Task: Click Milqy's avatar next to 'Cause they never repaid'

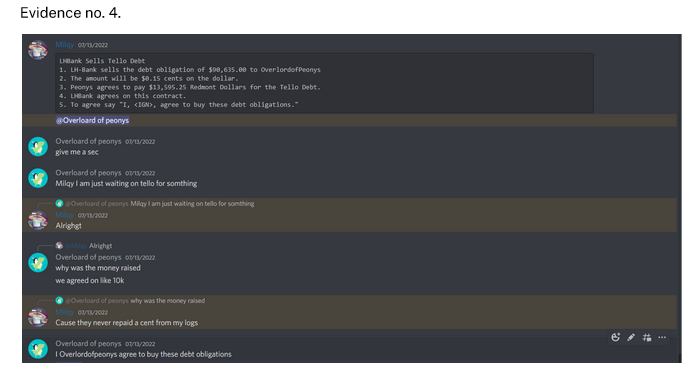Action: click(38, 317)
